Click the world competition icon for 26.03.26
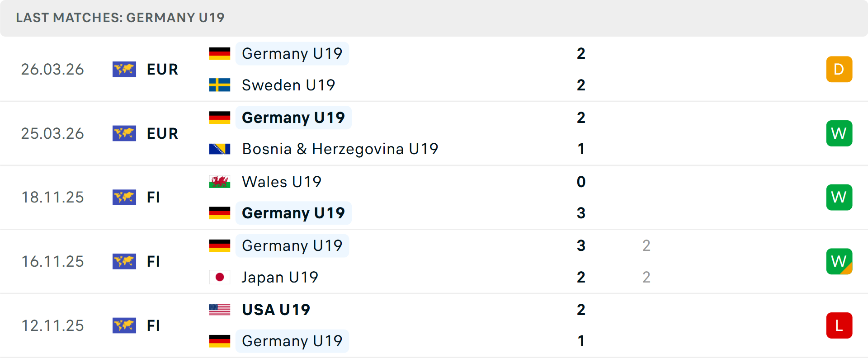 pyautogui.click(x=124, y=69)
